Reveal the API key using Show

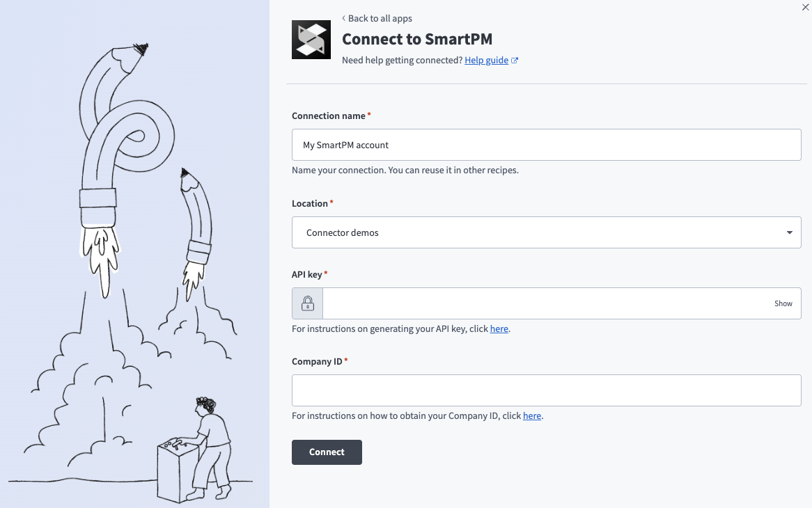[783, 303]
